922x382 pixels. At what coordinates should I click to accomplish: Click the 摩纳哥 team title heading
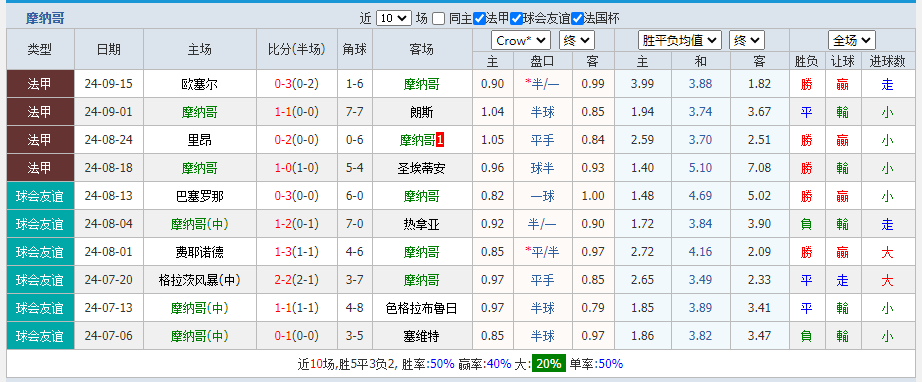[45, 18]
